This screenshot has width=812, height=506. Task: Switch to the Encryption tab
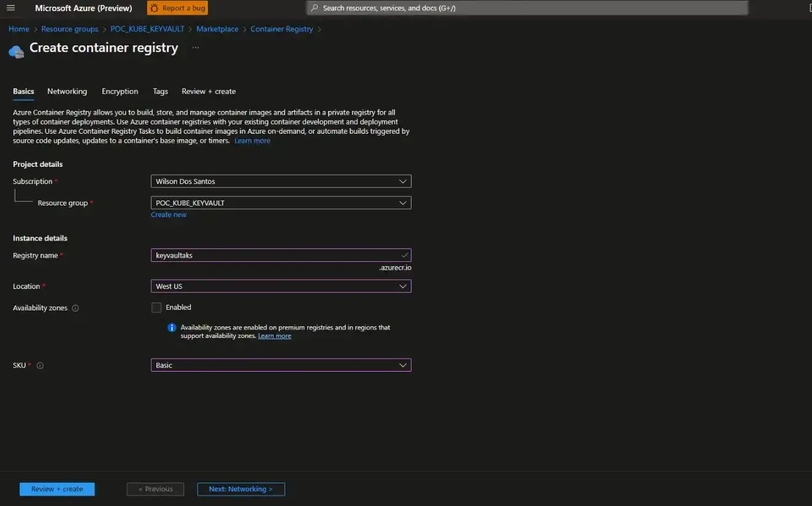[x=120, y=91]
